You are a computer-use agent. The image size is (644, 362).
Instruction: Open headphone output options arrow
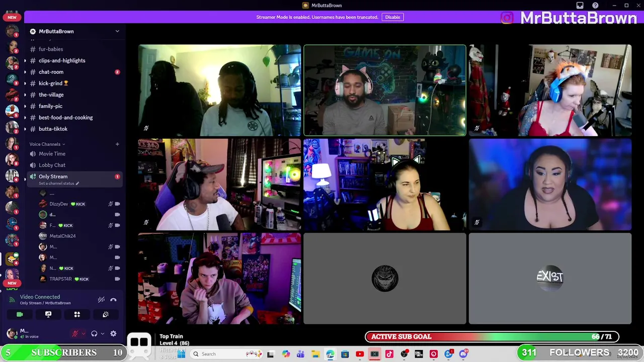pyautogui.click(x=102, y=333)
